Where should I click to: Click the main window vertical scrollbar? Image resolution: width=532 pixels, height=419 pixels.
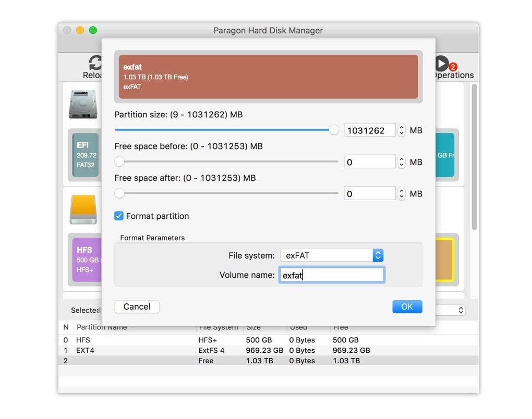click(x=474, y=157)
